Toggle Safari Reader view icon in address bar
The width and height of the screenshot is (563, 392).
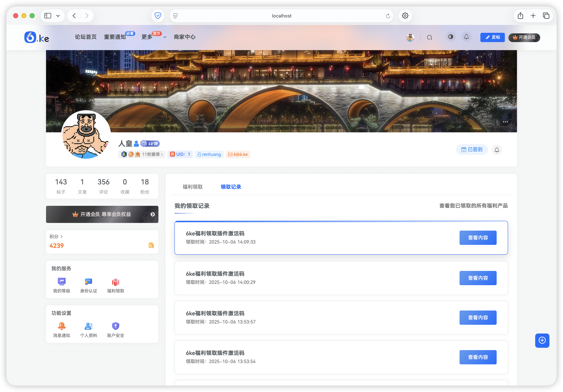coord(175,16)
